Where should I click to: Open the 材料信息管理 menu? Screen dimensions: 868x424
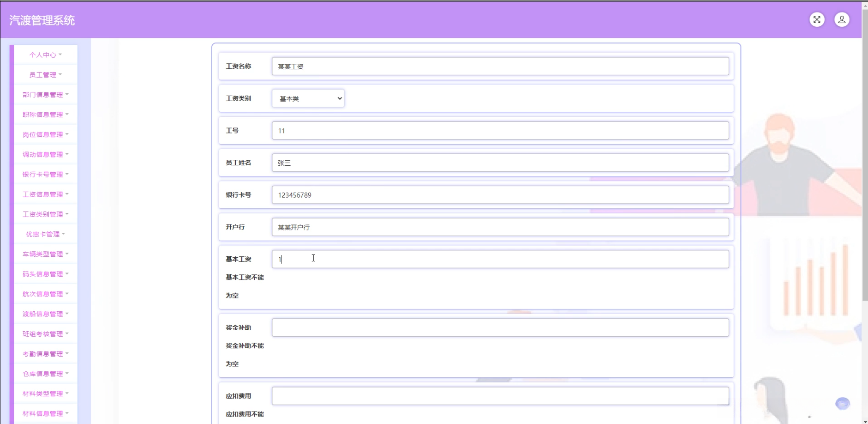pos(46,413)
